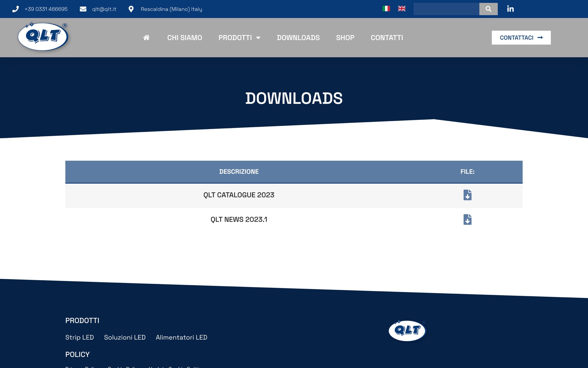Screen dimensions: 588x368
Task: Click the envelope email icon
Action: coord(83,9)
